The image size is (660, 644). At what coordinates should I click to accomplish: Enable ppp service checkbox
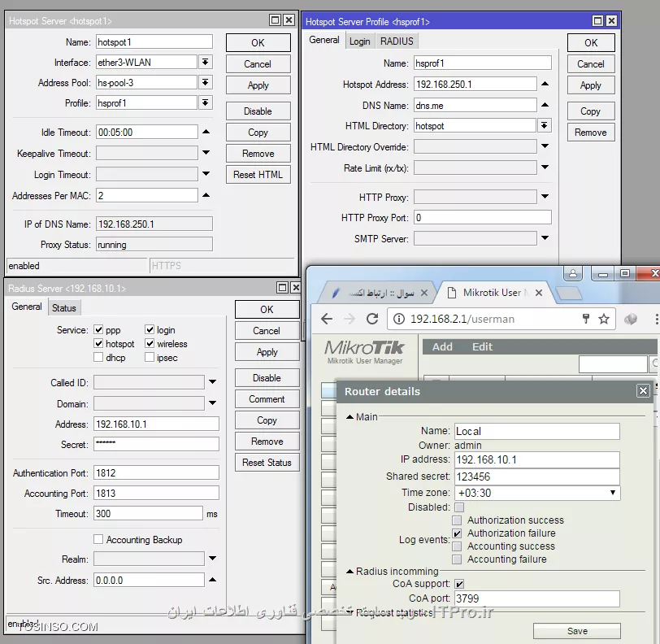coord(98,329)
